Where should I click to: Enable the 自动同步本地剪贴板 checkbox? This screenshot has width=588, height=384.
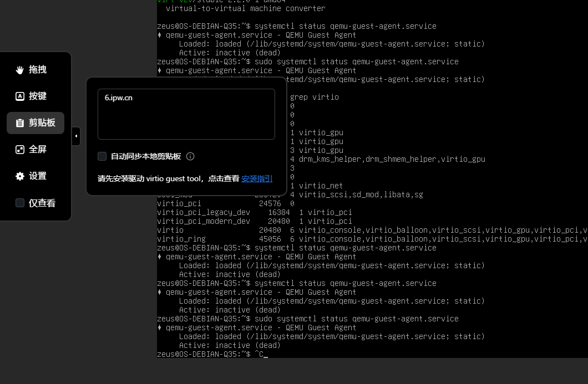(102, 156)
